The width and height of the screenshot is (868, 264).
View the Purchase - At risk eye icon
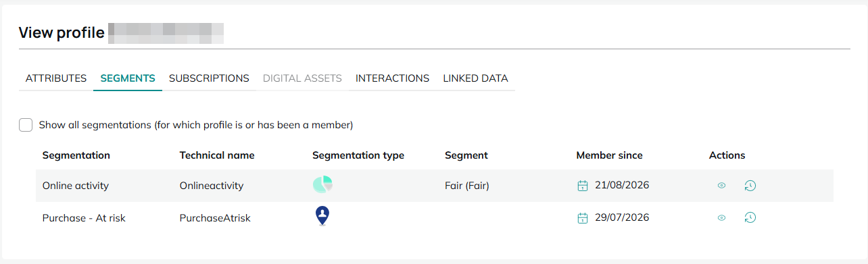(x=721, y=217)
